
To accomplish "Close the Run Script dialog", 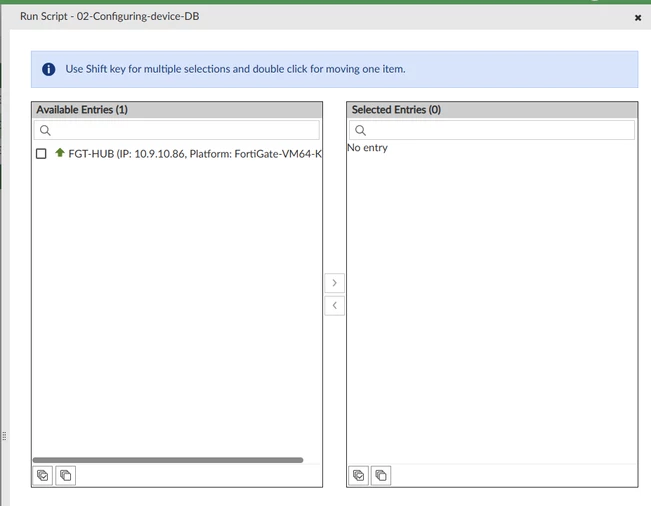I will pos(638,17).
